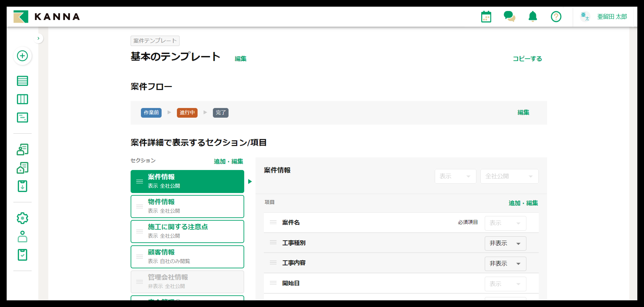Click drag handle of 開始日 item row
Image resolution: width=644 pixels, height=307 pixels.
tap(273, 283)
